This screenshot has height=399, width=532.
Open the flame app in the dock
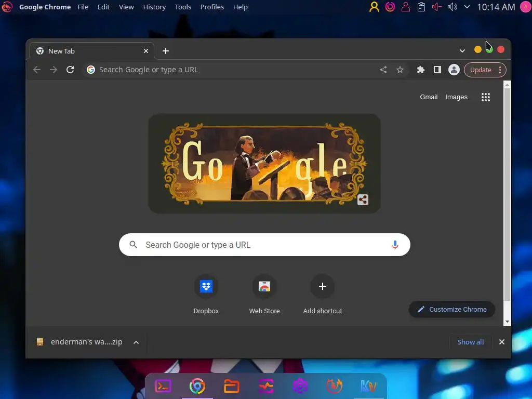(x=334, y=386)
